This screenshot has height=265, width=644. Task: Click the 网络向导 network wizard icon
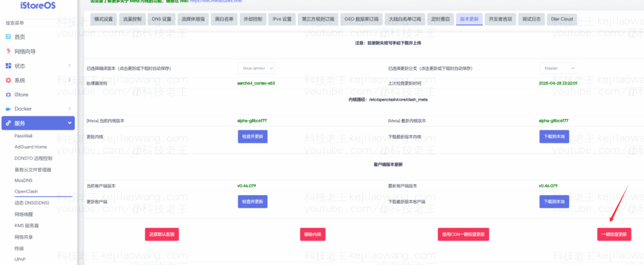click(x=8, y=52)
